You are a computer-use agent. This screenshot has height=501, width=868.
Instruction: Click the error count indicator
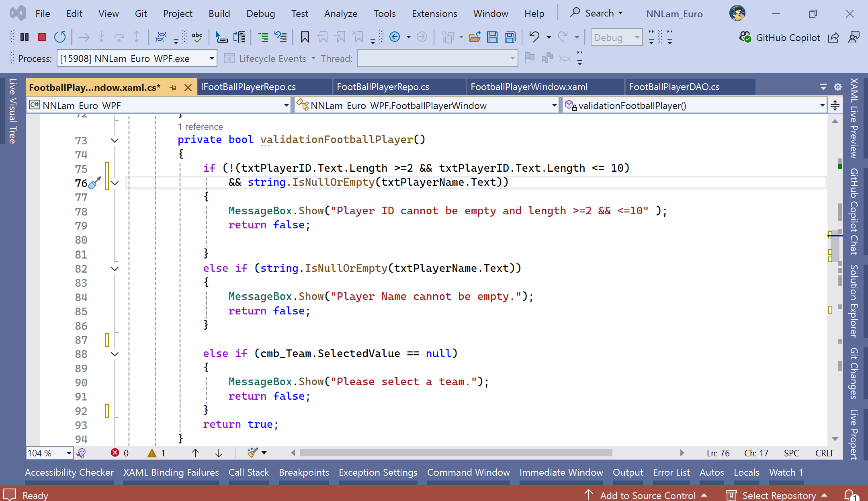pyautogui.click(x=120, y=453)
